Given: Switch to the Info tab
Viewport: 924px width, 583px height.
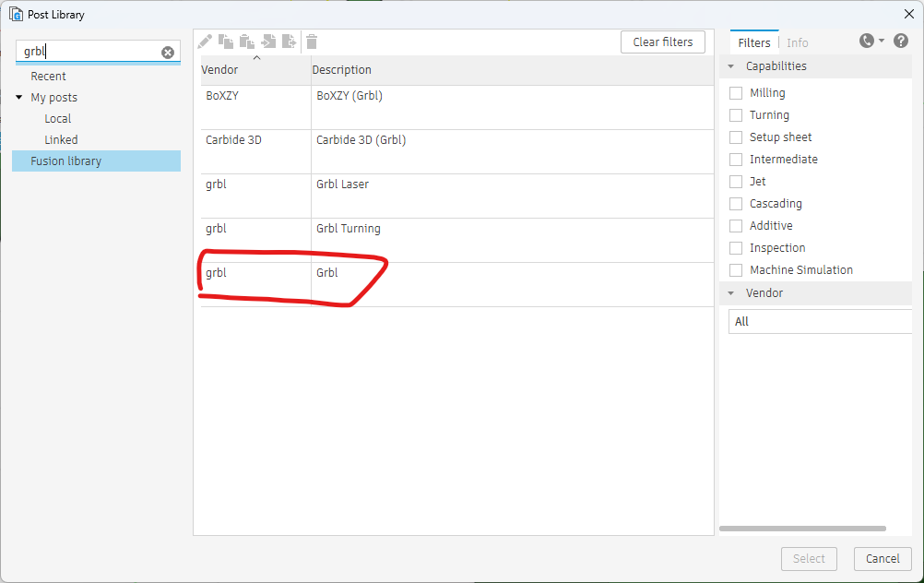Looking at the screenshot, I should pos(797,42).
